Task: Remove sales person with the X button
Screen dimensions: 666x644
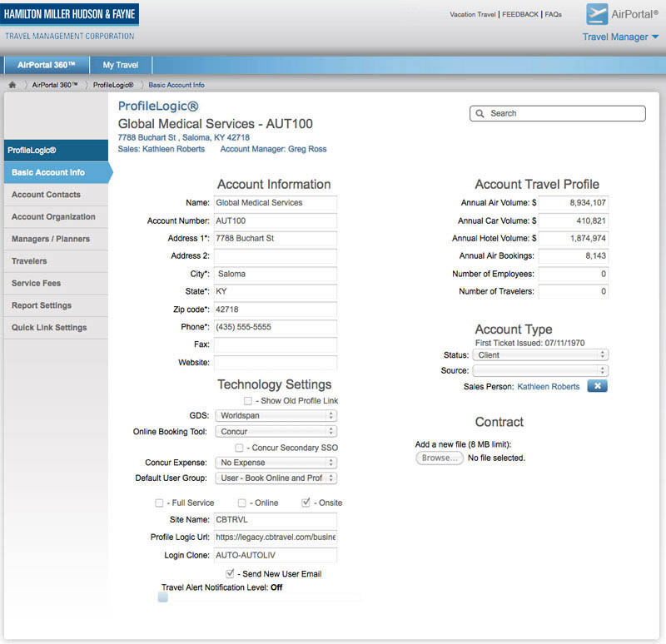Action: (x=597, y=386)
